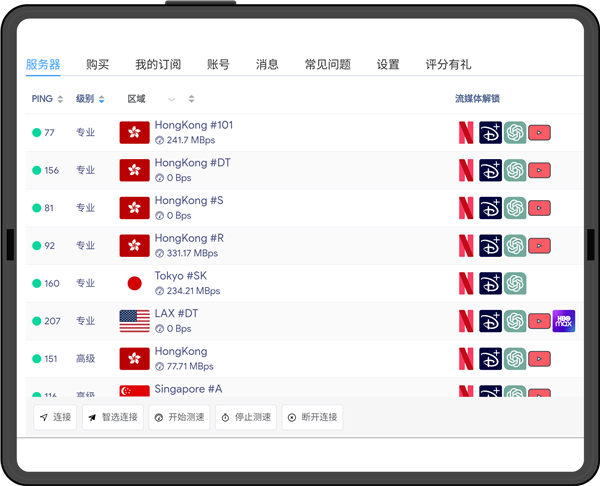Start the speed test with 开始测速

[179, 417]
